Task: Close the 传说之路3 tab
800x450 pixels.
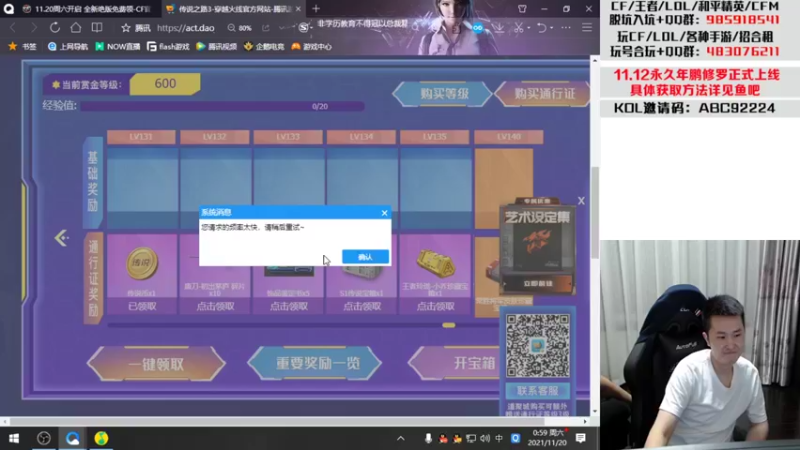Action: [298, 9]
